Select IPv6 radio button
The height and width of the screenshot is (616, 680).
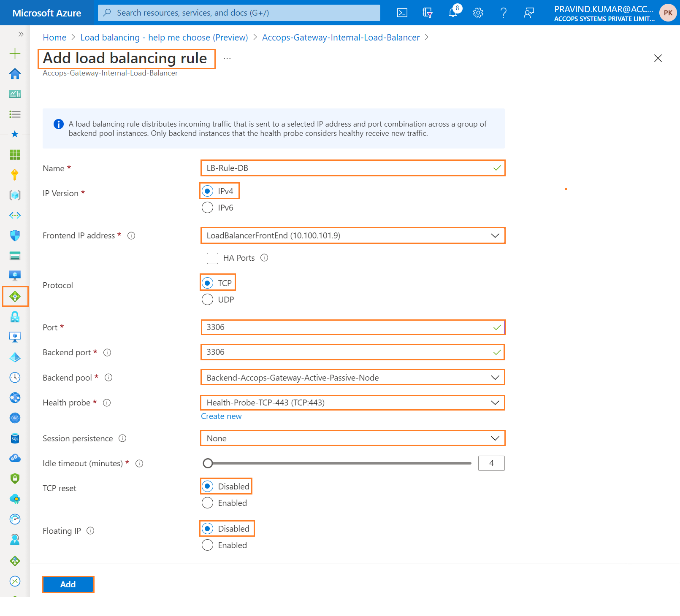207,208
